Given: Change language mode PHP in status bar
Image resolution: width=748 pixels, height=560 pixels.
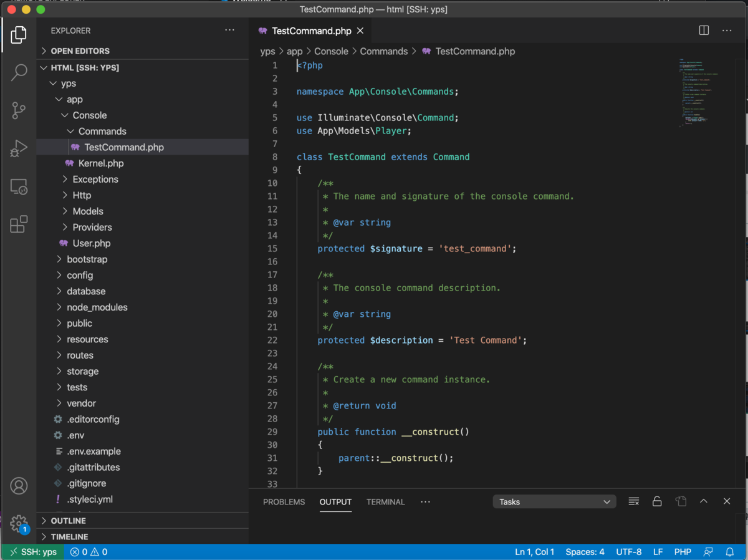Looking at the screenshot, I should (x=683, y=552).
